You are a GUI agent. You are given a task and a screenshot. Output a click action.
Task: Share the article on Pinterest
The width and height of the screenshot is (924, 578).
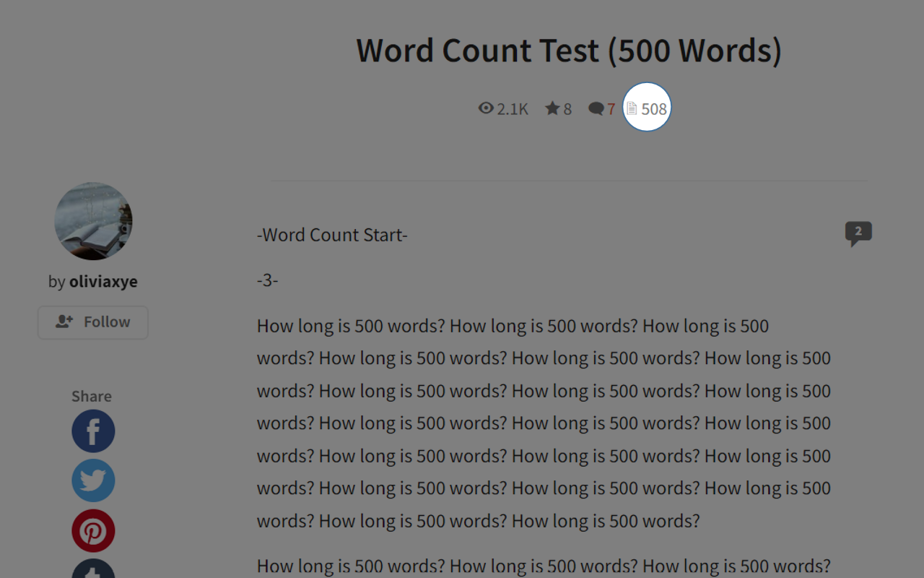click(93, 531)
